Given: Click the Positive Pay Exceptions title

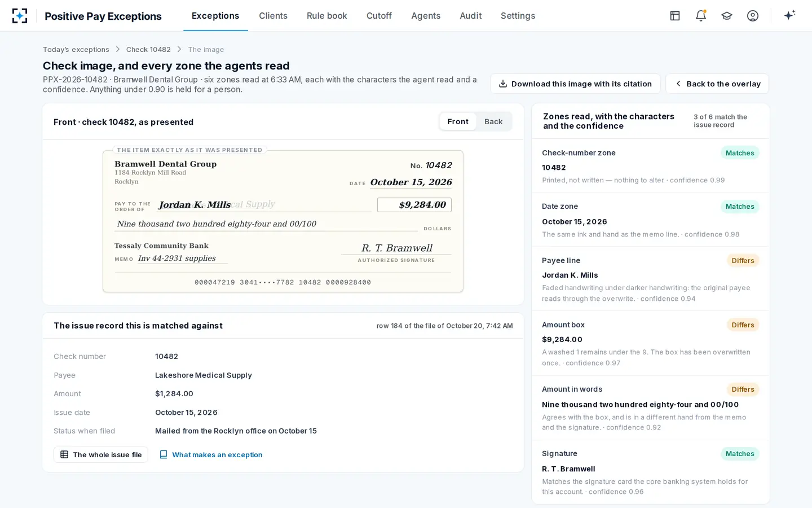Looking at the screenshot, I should click(103, 16).
